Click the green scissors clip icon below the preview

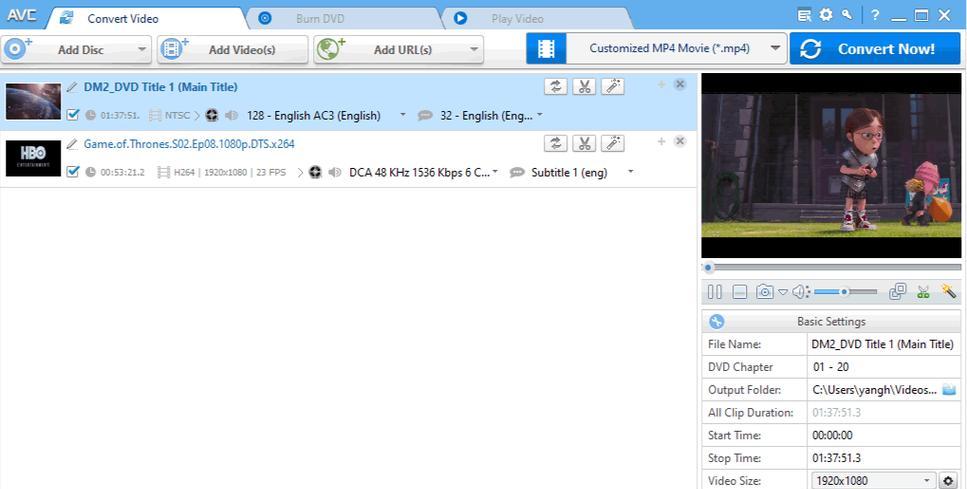[x=923, y=292]
